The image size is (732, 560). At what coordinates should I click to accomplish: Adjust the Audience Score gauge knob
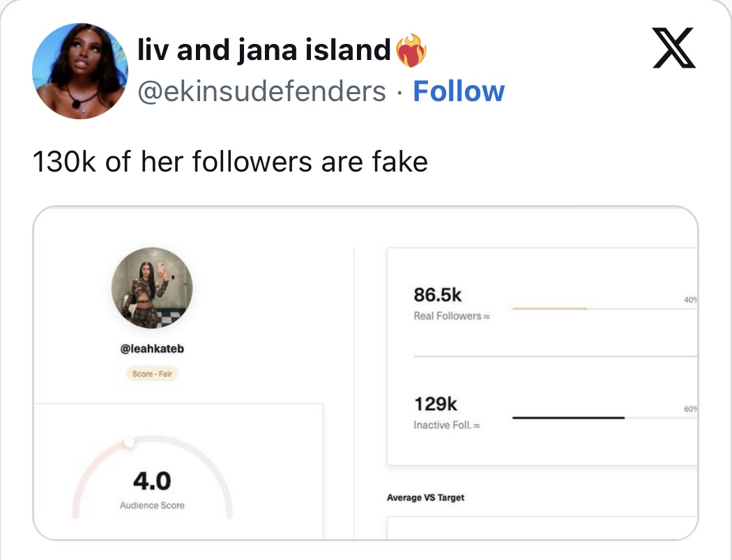[x=129, y=442]
